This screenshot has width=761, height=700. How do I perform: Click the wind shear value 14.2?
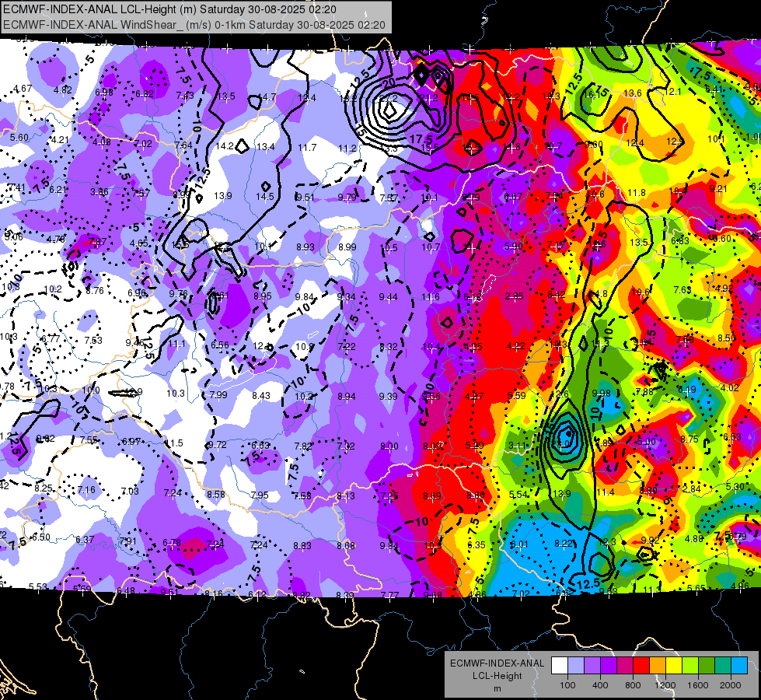click(x=225, y=146)
